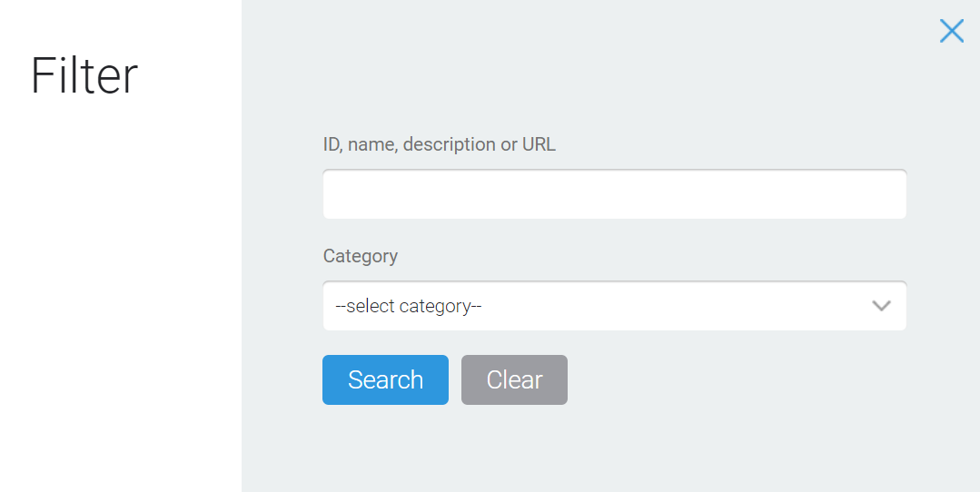Focus the ID, name, description or URL field
Viewport: 980px width, 492px height.
(614, 194)
